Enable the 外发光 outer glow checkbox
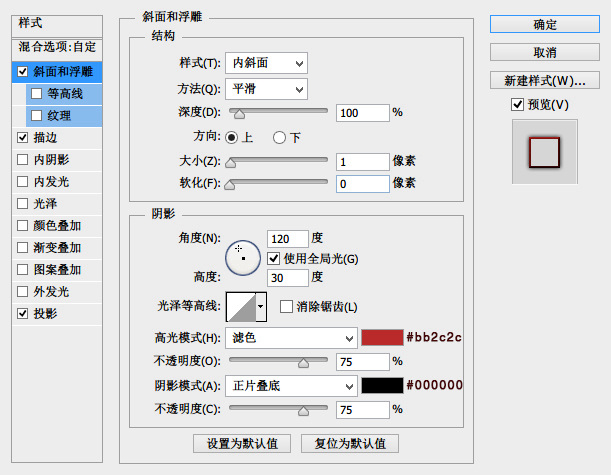This screenshot has height=475, width=611. click(23, 291)
